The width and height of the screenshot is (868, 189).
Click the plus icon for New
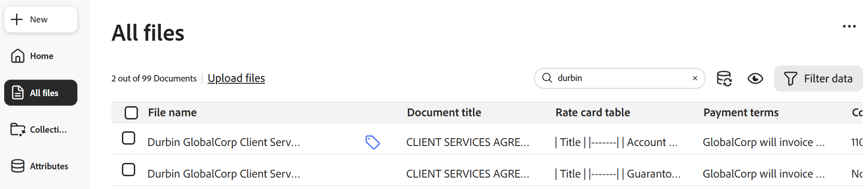16,19
